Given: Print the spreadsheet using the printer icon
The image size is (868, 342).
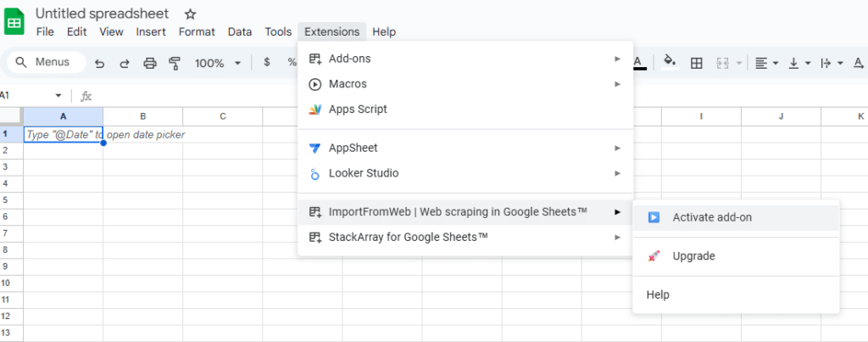Looking at the screenshot, I should pos(150,63).
